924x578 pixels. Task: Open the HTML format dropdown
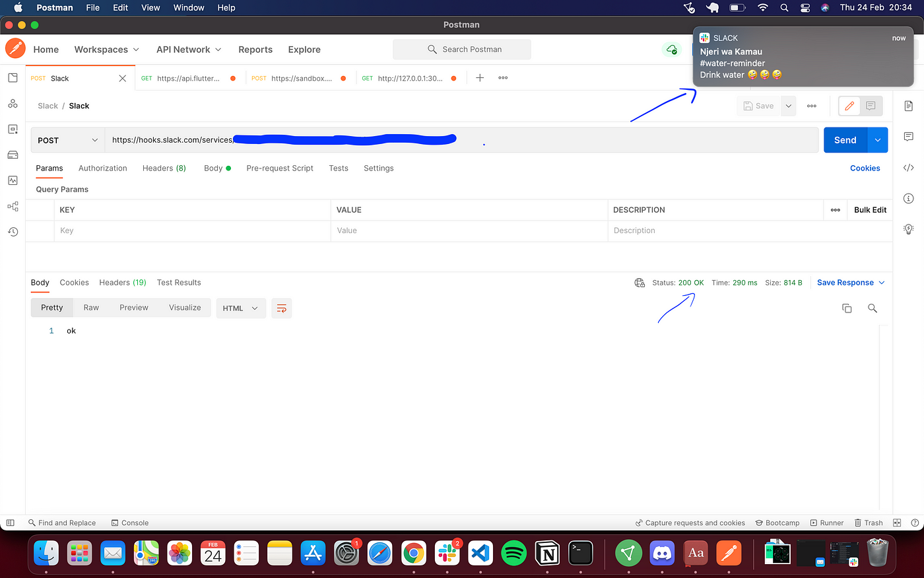coord(241,308)
